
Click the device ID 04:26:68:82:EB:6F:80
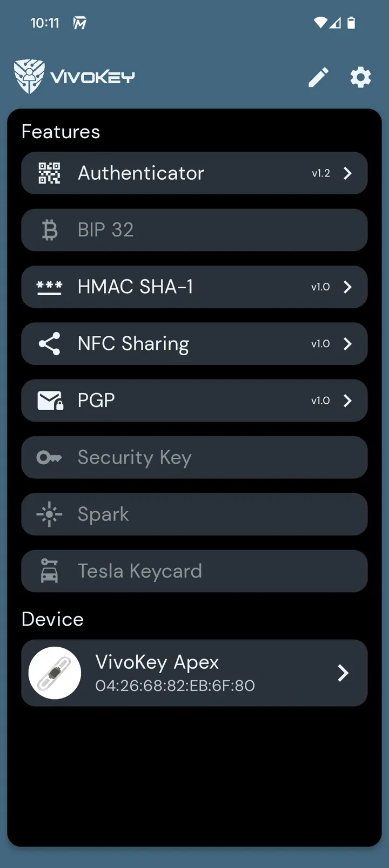175,686
